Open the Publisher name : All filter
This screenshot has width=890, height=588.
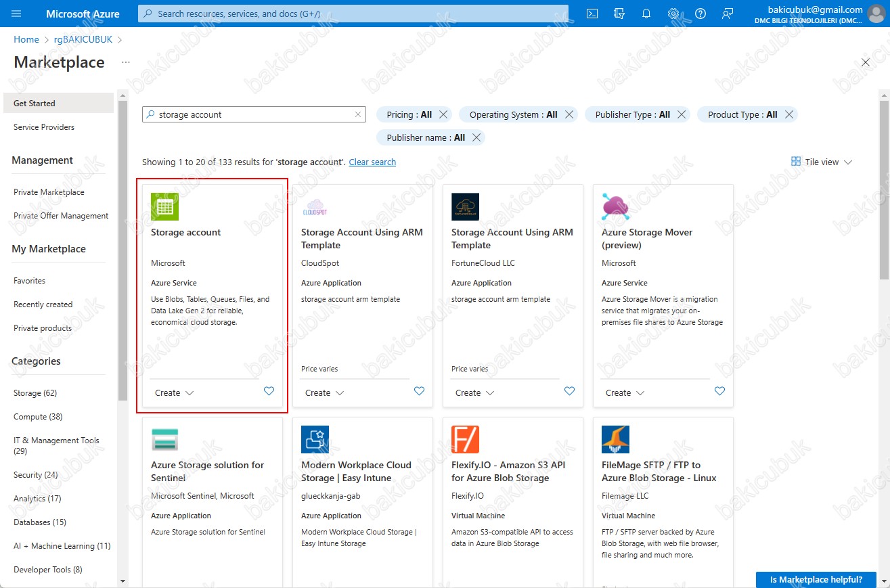[426, 137]
